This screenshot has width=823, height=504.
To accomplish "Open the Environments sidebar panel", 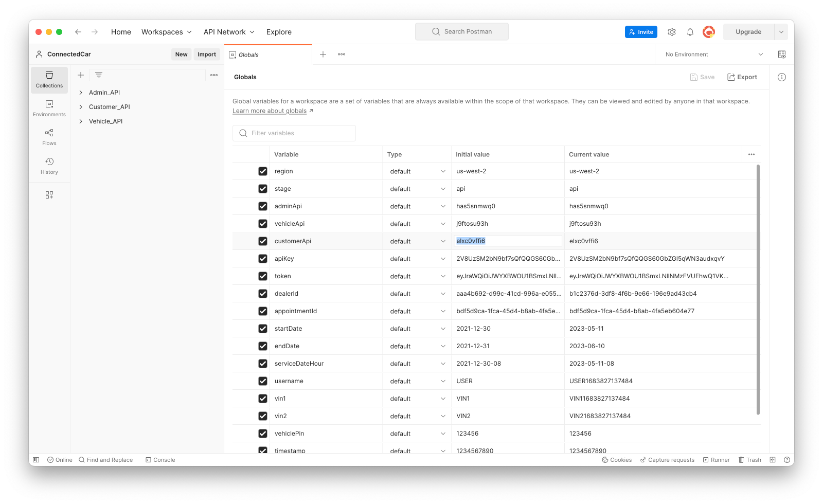I will 49,109.
